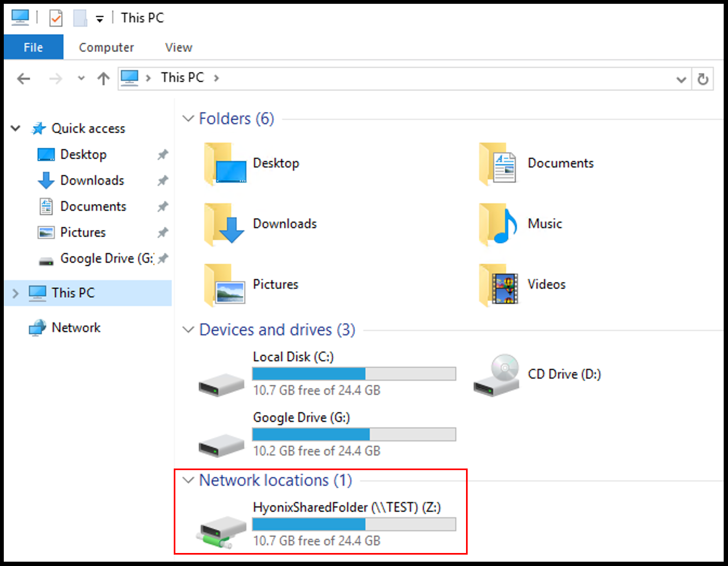Expand This PC in navigation tree
728x566 pixels.
(x=15, y=294)
